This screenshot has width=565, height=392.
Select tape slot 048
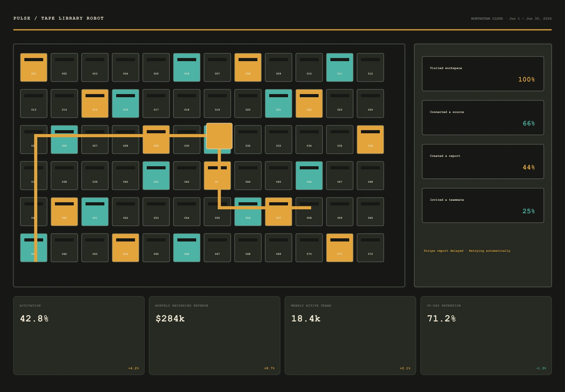(x=370, y=176)
